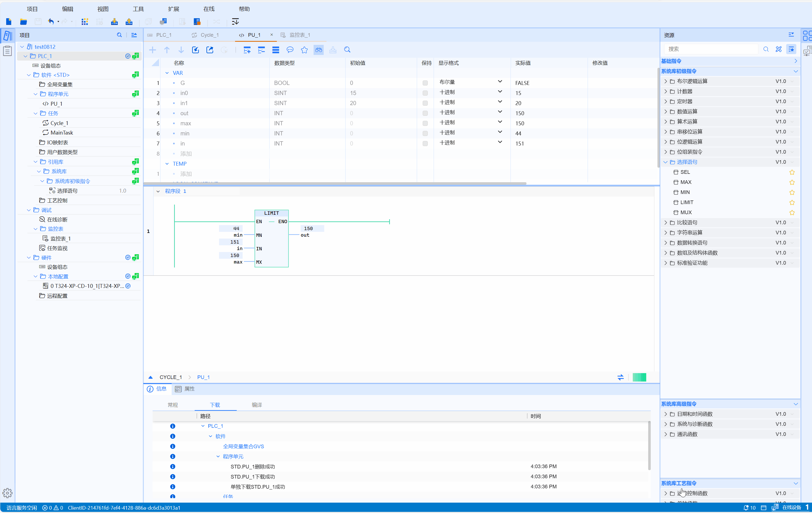Click the open project folder icon
812x513 pixels.
tap(23, 22)
